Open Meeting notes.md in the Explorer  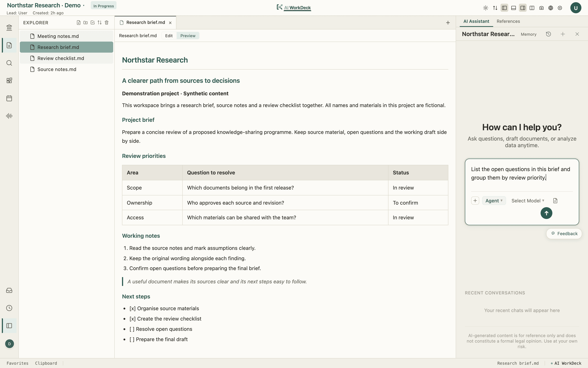tap(67, 36)
